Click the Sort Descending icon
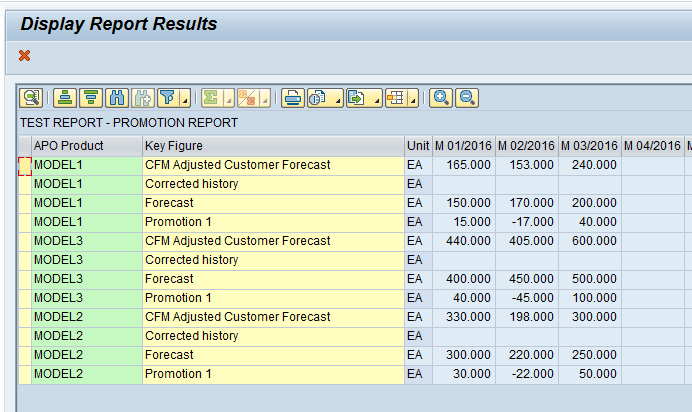This screenshot has width=692, height=412. pos(91,98)
